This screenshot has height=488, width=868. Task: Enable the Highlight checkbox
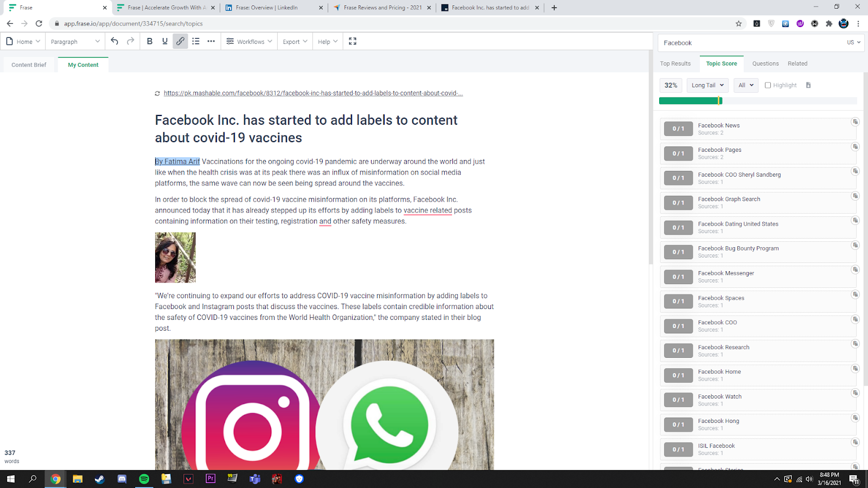[768, 85]
